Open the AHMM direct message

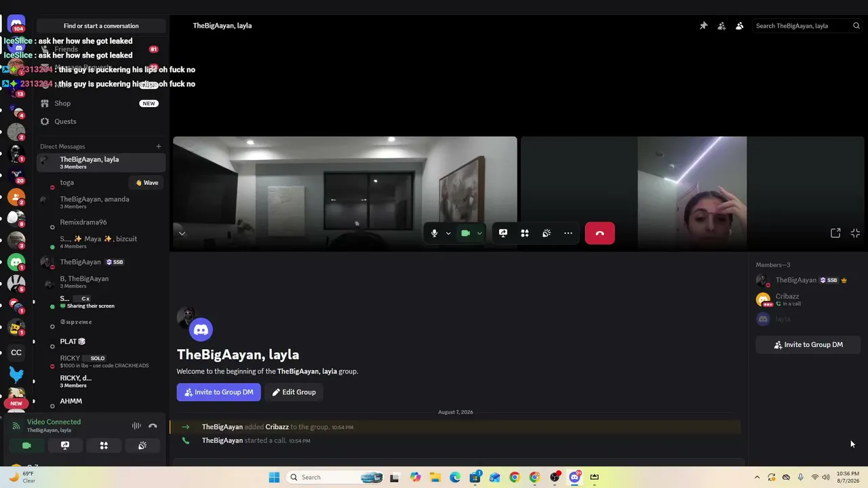(x=101, y=401)
